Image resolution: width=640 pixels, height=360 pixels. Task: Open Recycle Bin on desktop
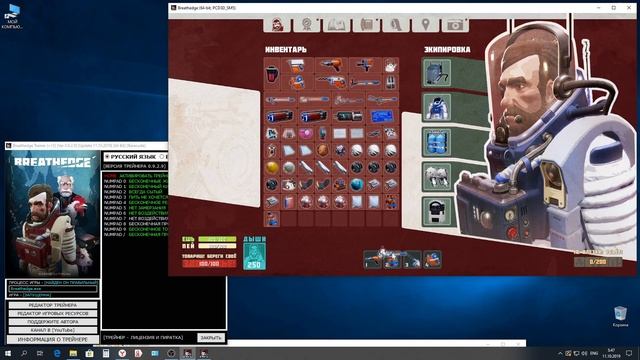pyautogui.click(x=620, y=317)
